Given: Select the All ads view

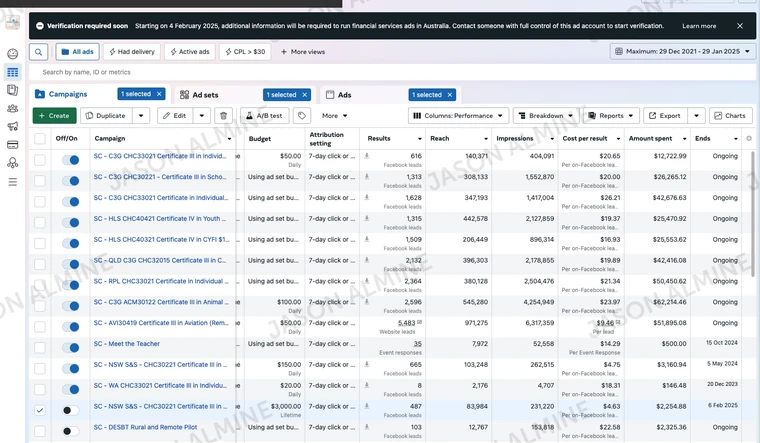Looking at the screenshot, I should pyautogui.click(x=78, y=52).
